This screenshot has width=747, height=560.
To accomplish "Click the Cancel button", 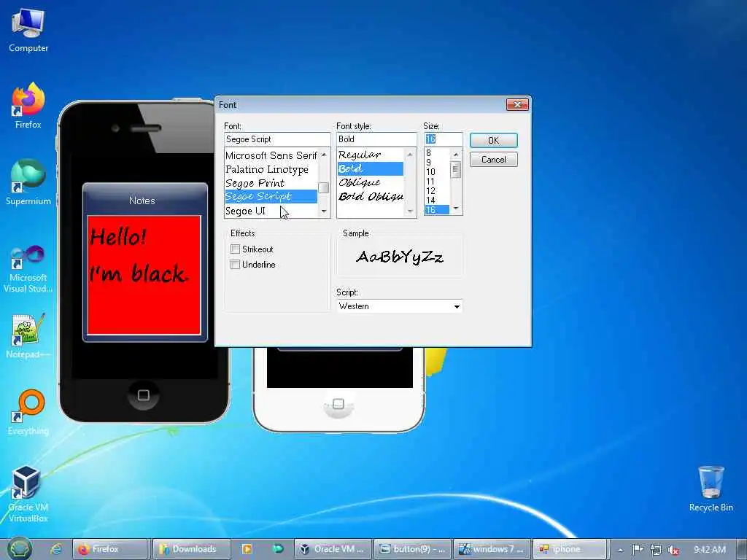I will pos(494,160).
